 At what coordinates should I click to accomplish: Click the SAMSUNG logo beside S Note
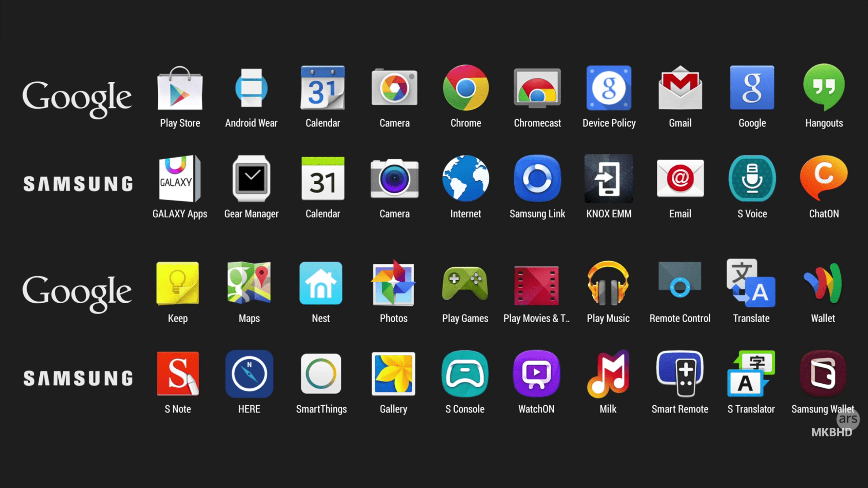[x=78, y=378]
